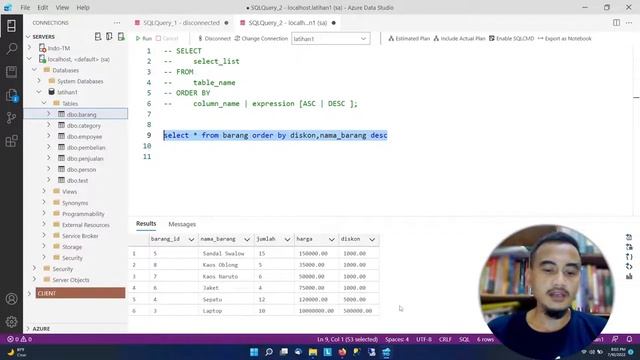Collapse the Tables folder
Image resolution: width=640 pixels, height=360 pixels.
point(44,103)
